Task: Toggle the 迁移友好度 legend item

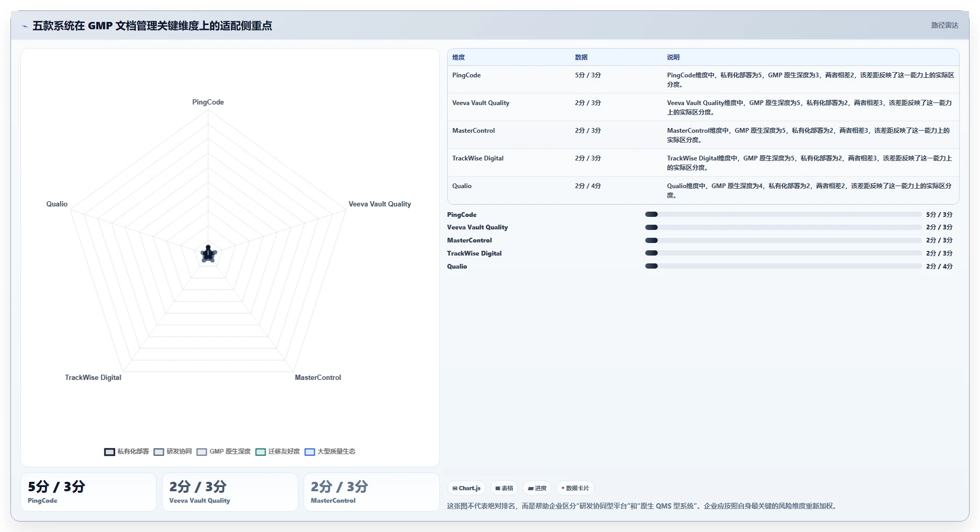Action: point(277,452)
